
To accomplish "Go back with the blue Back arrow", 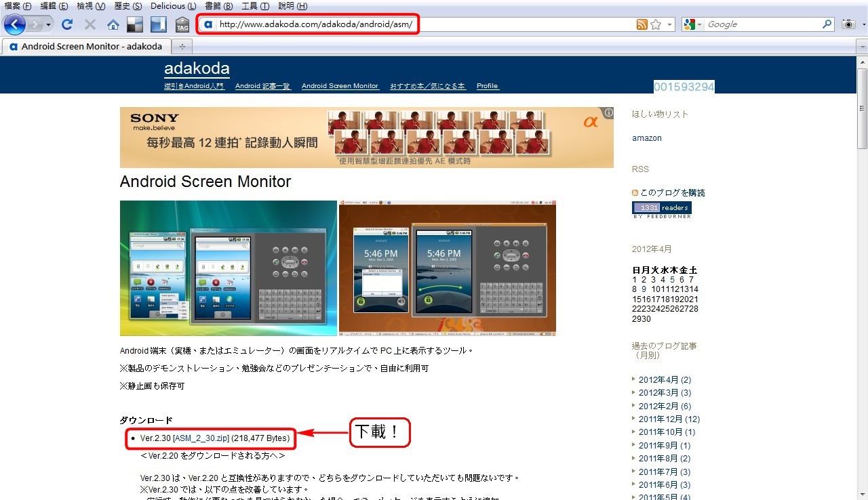I will click(x=14, y=24).
